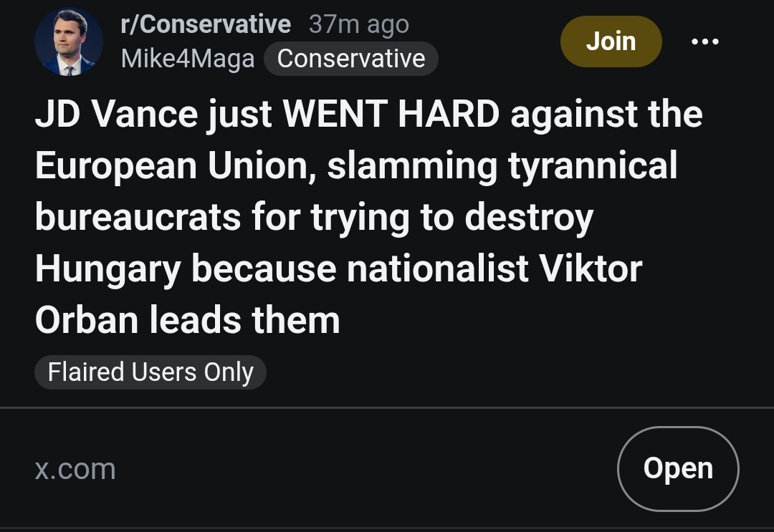Open the three-dot post options menu

[704, 42]
